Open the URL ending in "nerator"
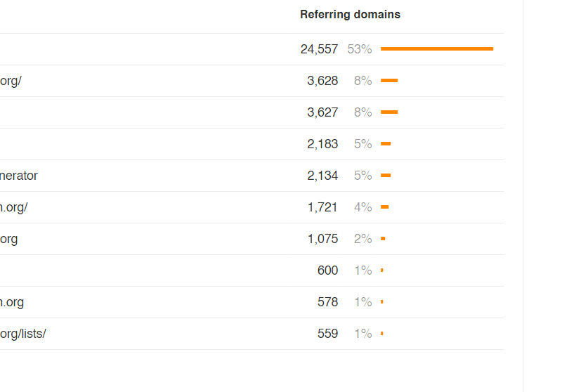The image size is (562, 392). coord(19,176)
